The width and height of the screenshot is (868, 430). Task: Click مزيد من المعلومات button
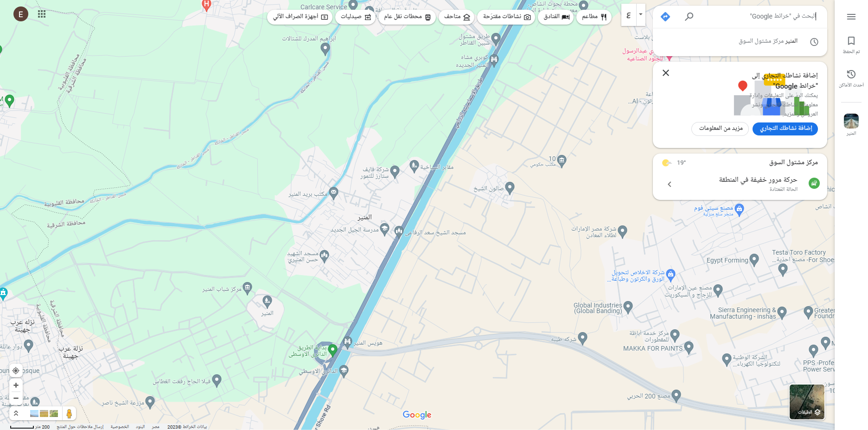tap(720, 128)
